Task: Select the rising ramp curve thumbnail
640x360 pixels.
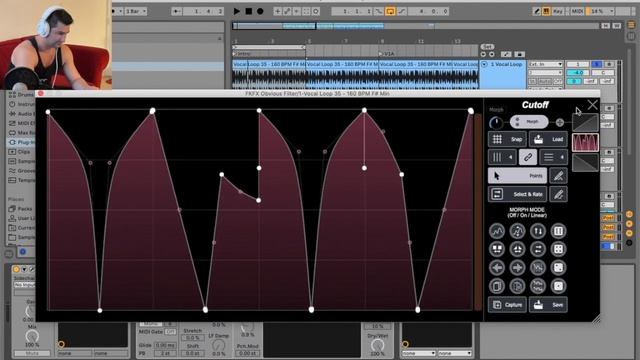Action: pos(585,122)
